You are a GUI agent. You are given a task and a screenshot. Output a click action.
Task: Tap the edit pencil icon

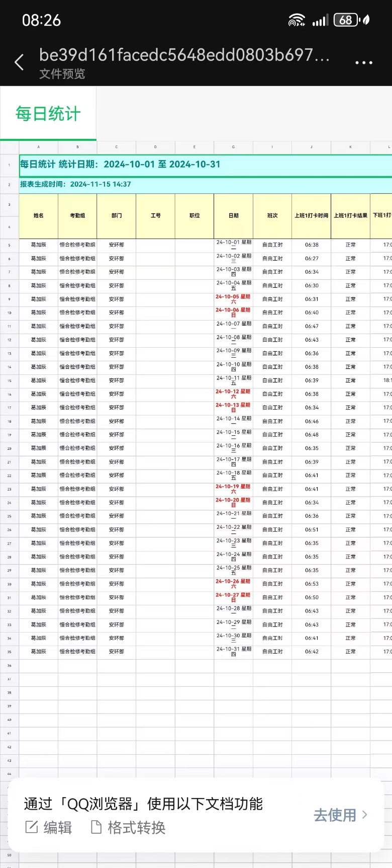(31, 827)
